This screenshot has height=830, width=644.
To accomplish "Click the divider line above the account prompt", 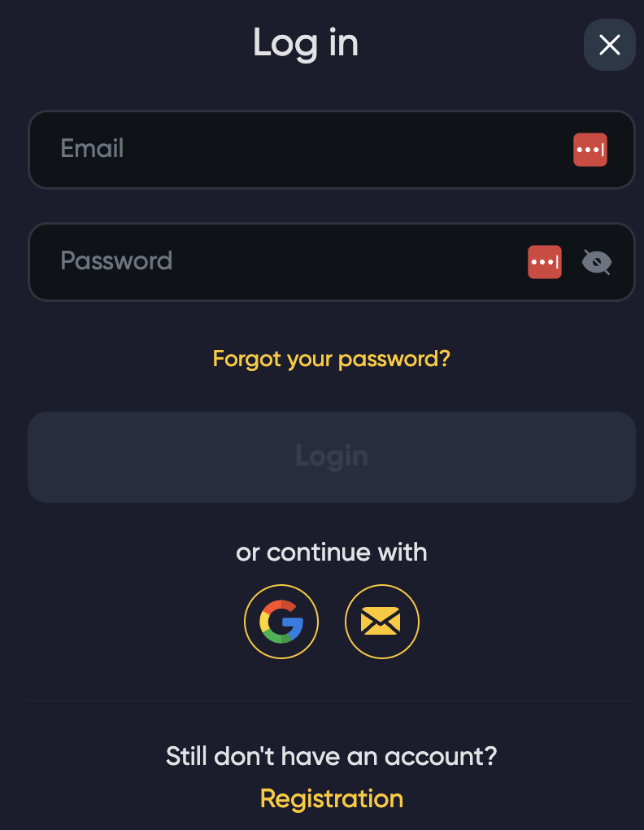I will tap(331, 700).
